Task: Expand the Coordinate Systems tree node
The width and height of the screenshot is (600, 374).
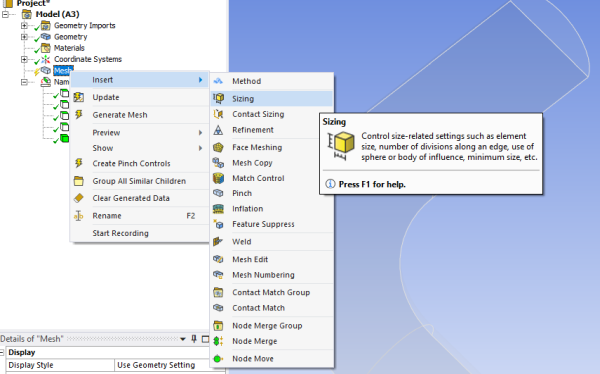Action: pos(24,59)
